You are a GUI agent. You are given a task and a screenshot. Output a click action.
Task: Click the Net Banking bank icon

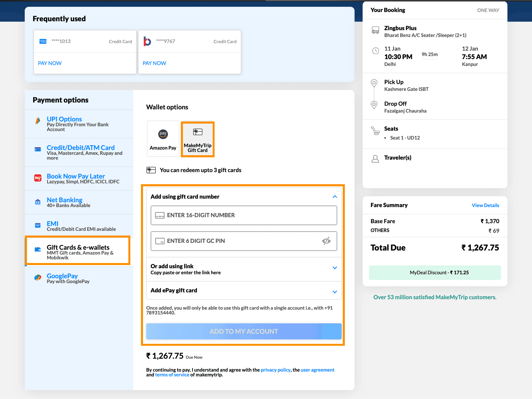click(x=38, y=202)
